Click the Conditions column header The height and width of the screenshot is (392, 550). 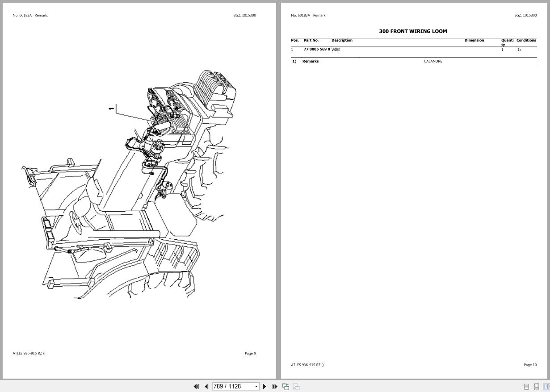[x=526, y=40]
